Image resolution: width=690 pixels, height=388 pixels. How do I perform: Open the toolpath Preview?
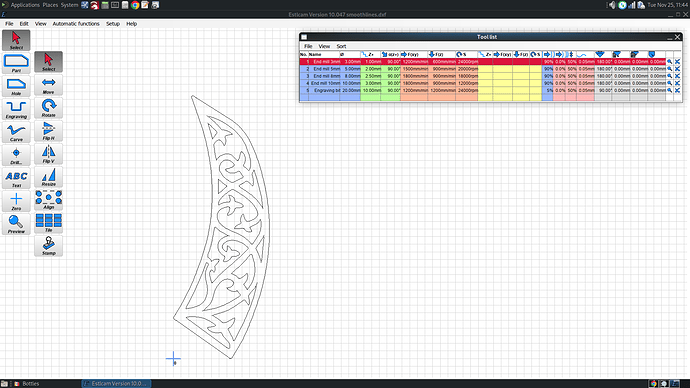(16, 224)
